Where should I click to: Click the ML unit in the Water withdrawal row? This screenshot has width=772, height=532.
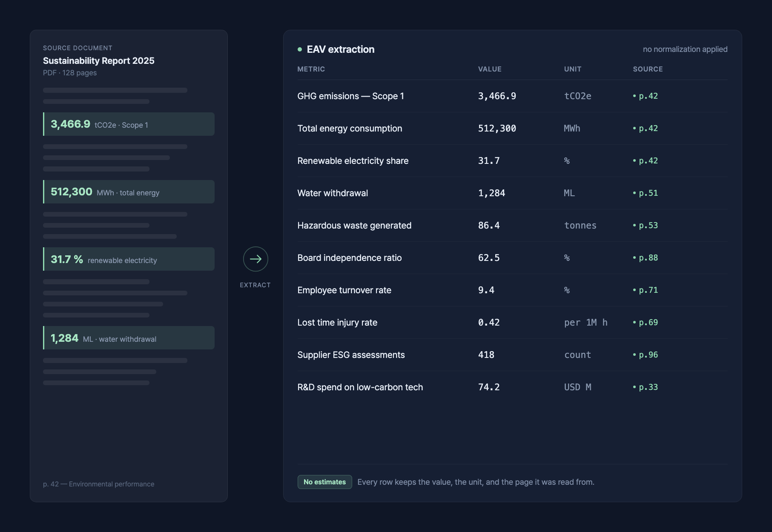click(569, 193)
